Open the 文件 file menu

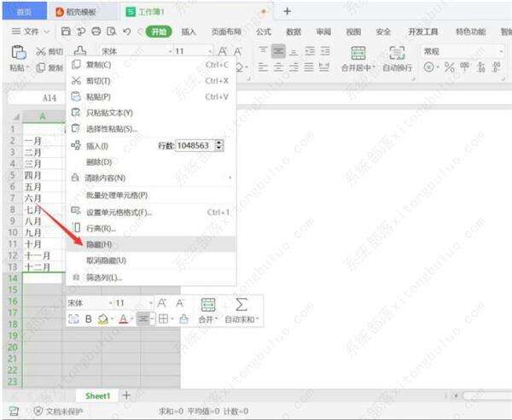pyautogui.click(x=31, y=32)
